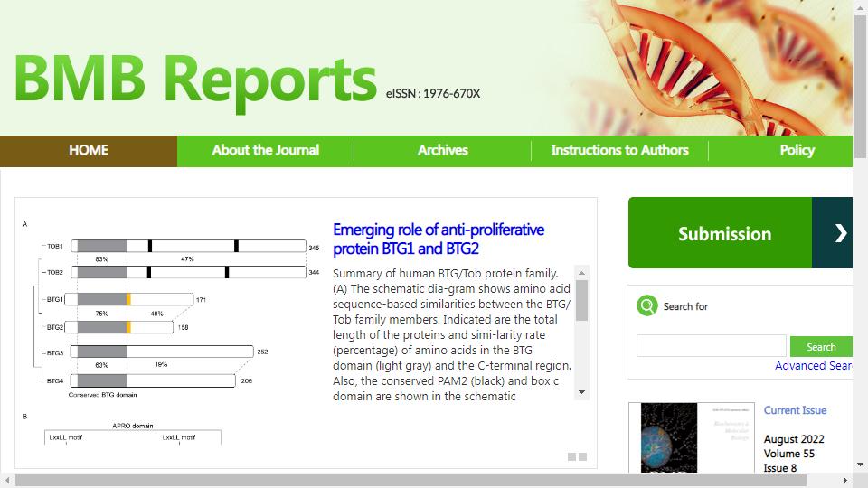Click the Submission arrow chevron
Image resolution: width=868 pixels, height=488 pixels.
[840, 233]
